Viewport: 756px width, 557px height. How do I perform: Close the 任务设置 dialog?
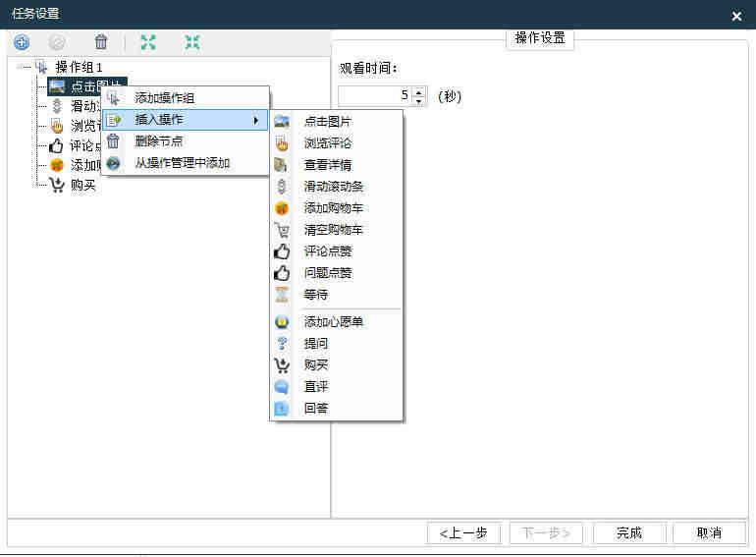pos(736,17)
